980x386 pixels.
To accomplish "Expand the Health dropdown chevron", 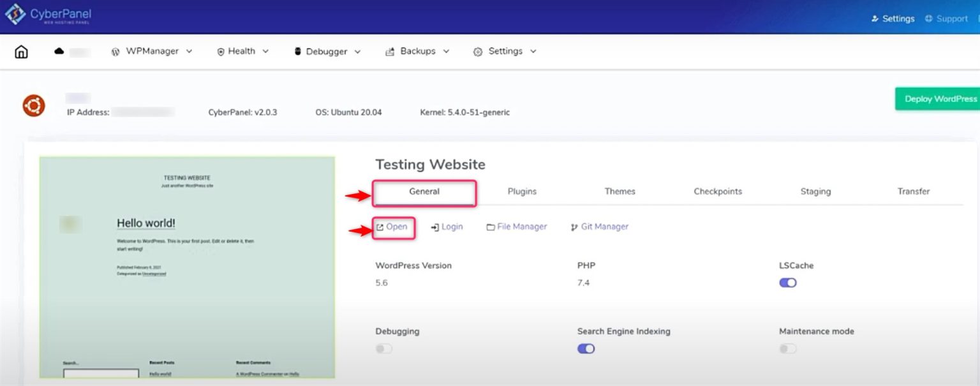I will (x=265, y=52).
